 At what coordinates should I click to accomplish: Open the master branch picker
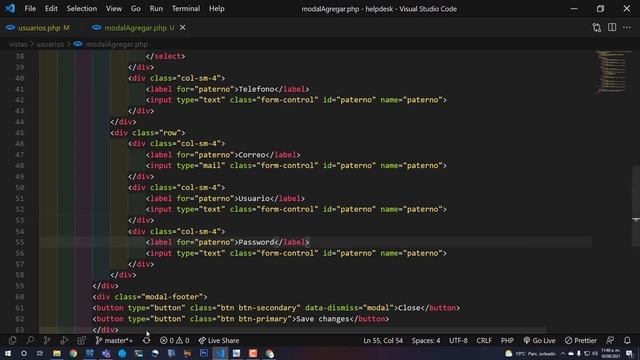(x=114, y=340)
